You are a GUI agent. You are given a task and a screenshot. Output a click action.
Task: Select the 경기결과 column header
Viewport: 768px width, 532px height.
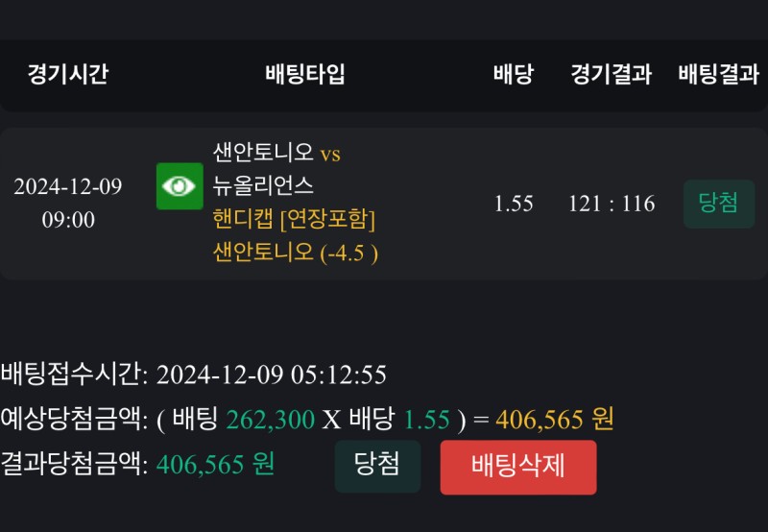click(611, 74)
